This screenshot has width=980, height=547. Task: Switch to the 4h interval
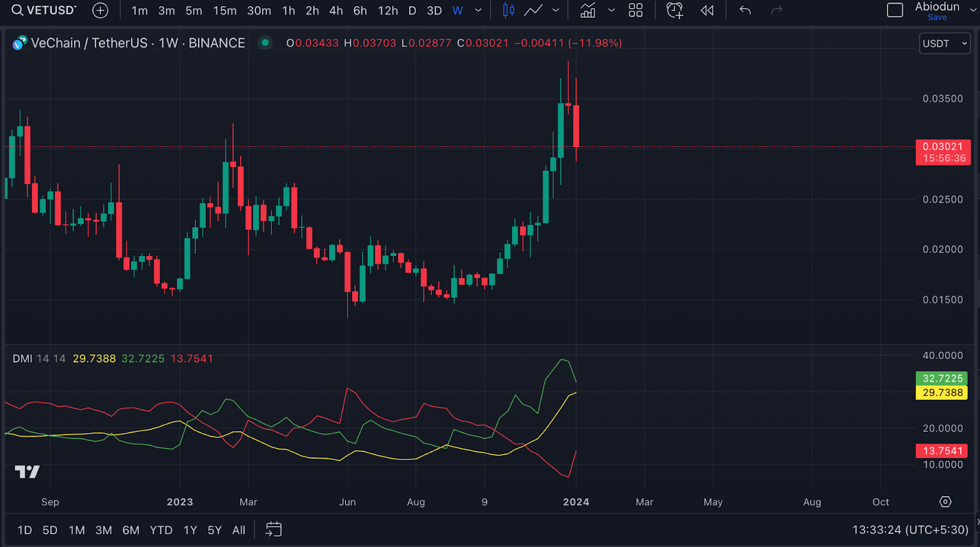[336, 10]
